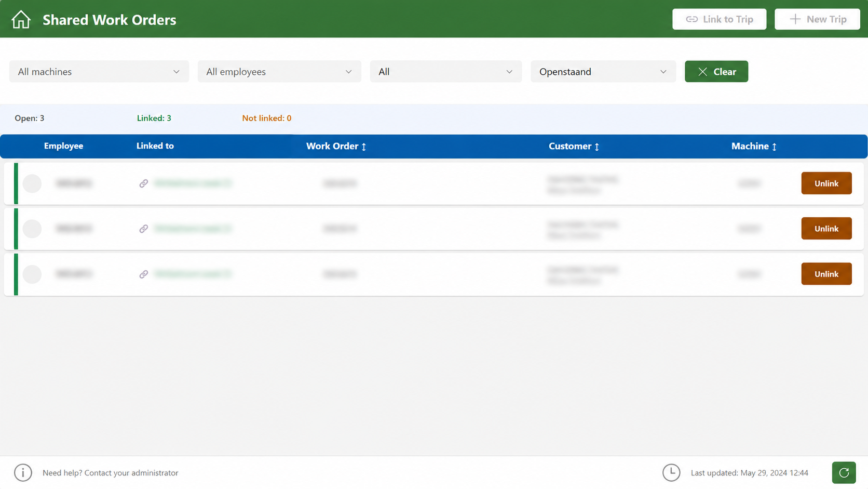Open linked trip in second row
This screenshot has width=868, height=489.
pyautogui.click(x=193, y=229)
